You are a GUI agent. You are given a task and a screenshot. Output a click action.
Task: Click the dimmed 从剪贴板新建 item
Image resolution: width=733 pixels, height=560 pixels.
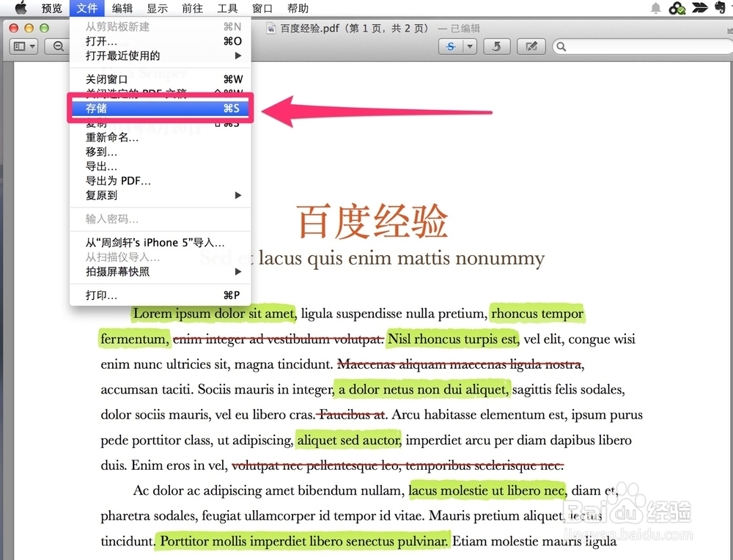pos(161,26)
